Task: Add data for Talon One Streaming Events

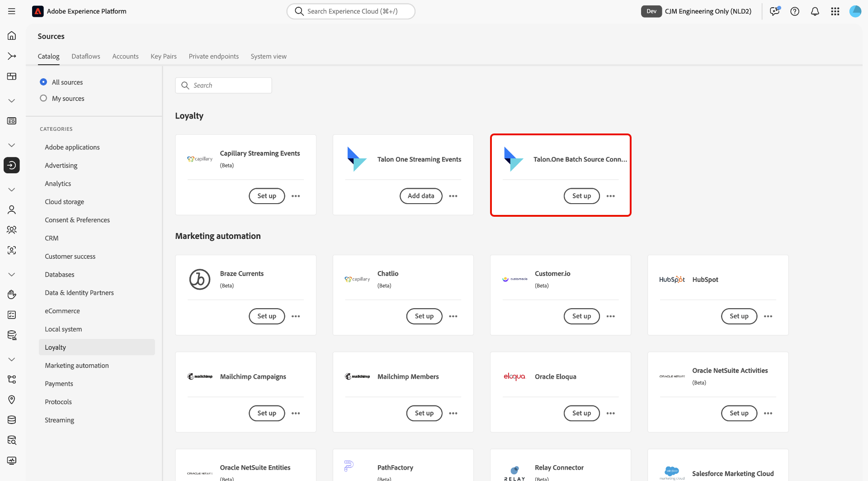Action: click(421, 196)
